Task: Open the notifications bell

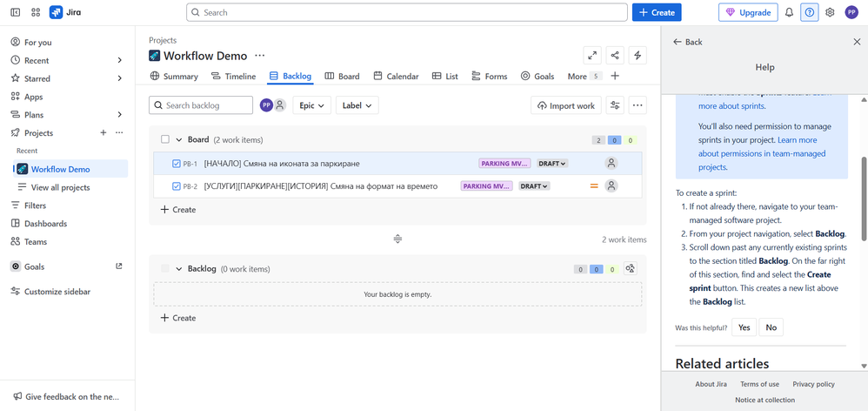Action: [790, 12]
